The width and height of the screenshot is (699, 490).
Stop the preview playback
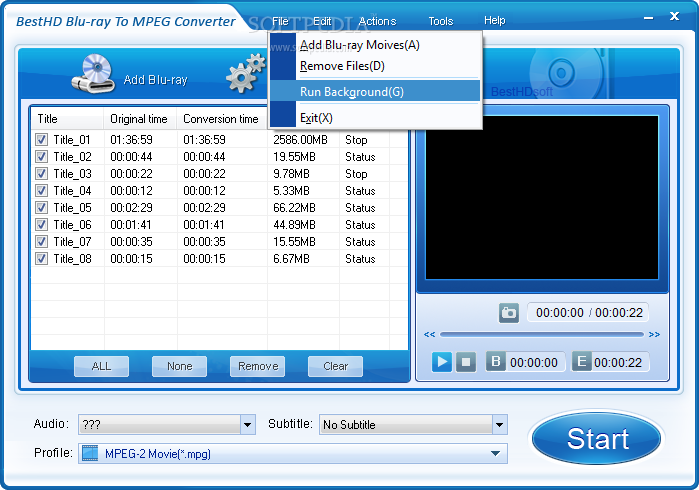(466, 362)
